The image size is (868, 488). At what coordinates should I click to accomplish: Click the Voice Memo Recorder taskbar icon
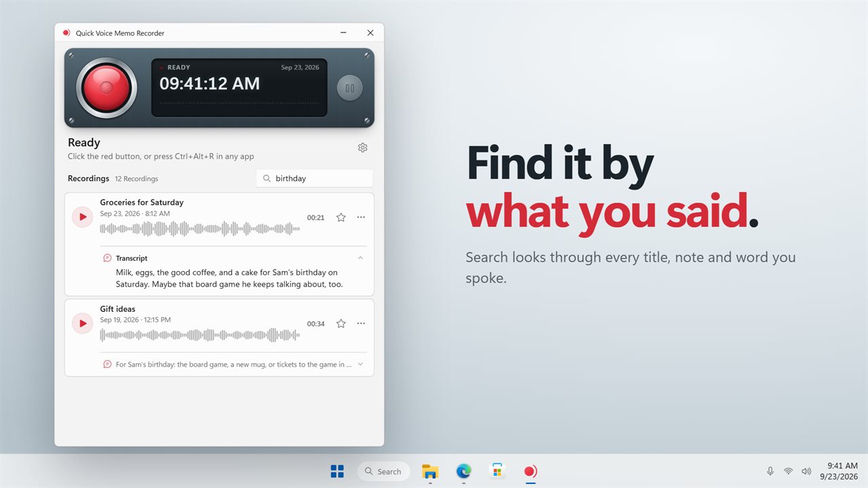(x=530, y=471)
